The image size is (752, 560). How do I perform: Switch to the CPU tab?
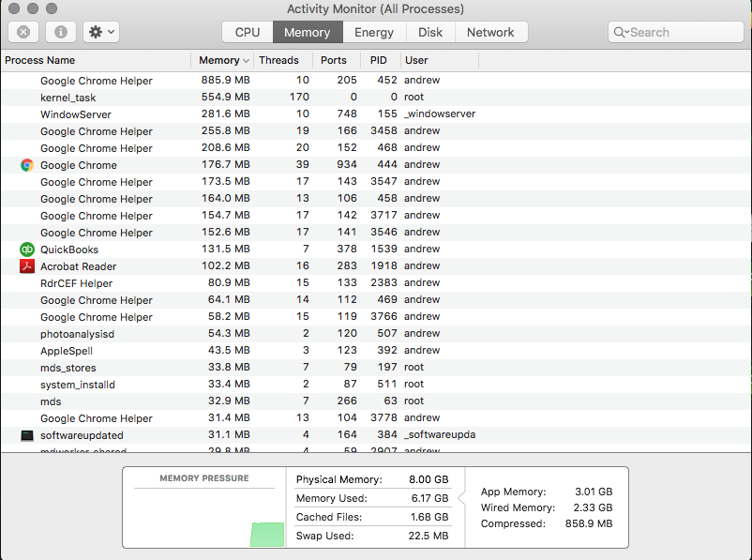248,32
